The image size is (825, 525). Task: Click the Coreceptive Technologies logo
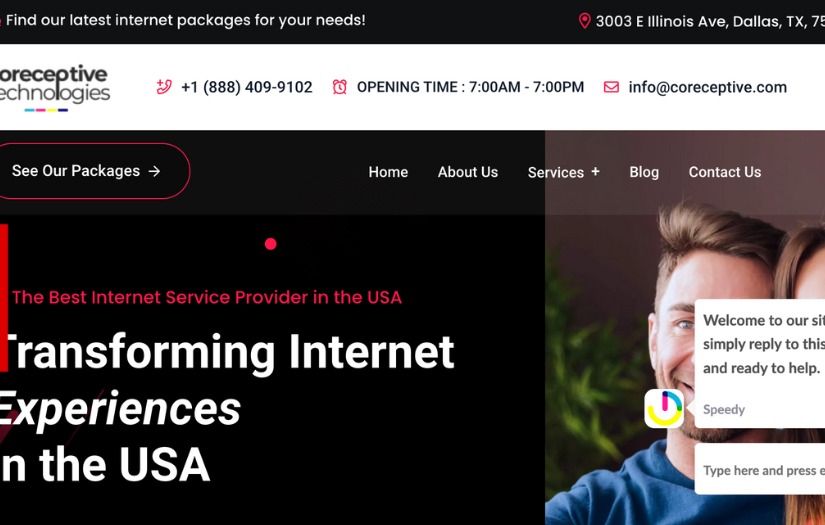click(x=54, y=88)
